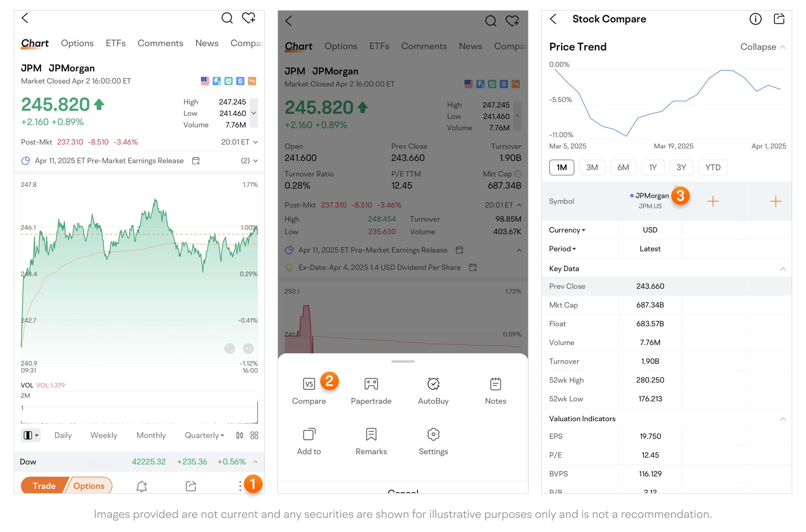Tap the Compare VS icon
The width and height of the screenshot is (806, 532).
309,384
